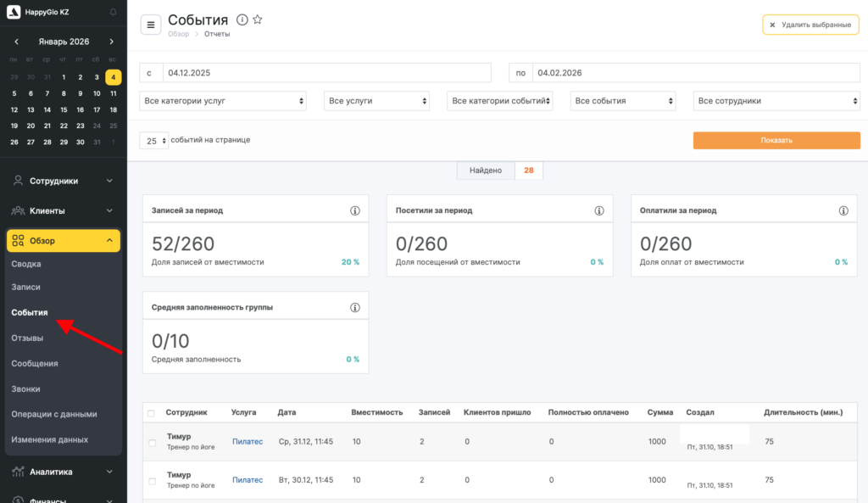Click the orange Показать button

(x=776, y=141)
